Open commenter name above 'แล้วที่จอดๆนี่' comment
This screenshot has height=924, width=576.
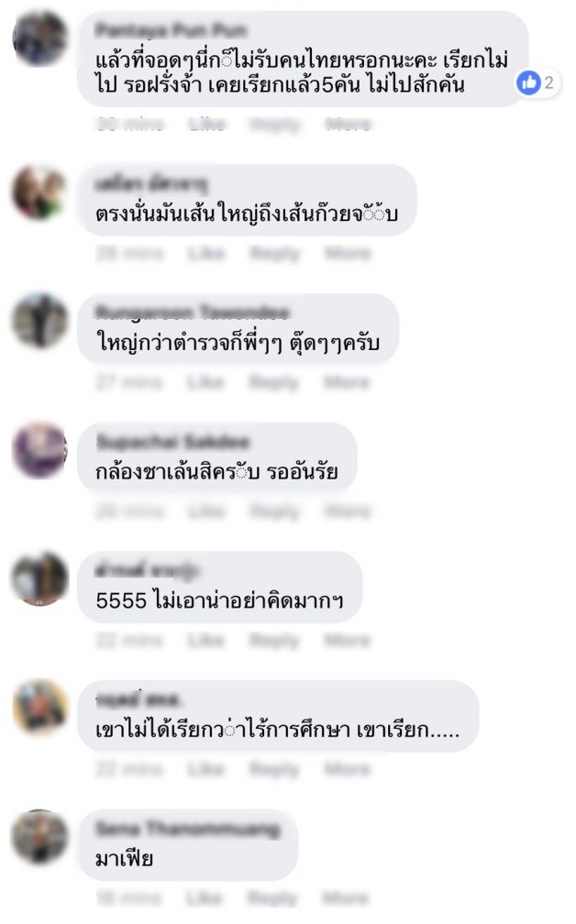pos(171,29)
